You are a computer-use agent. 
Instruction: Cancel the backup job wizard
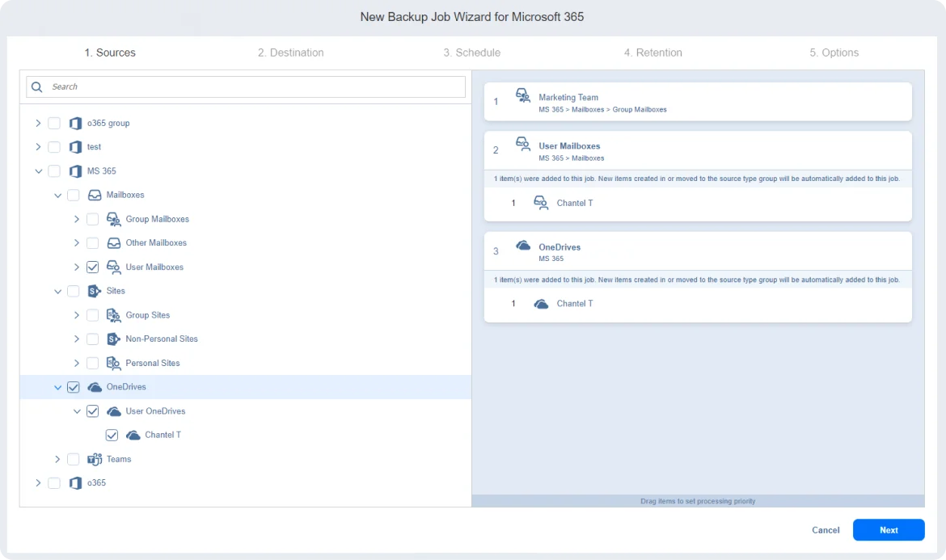[826, 530]
